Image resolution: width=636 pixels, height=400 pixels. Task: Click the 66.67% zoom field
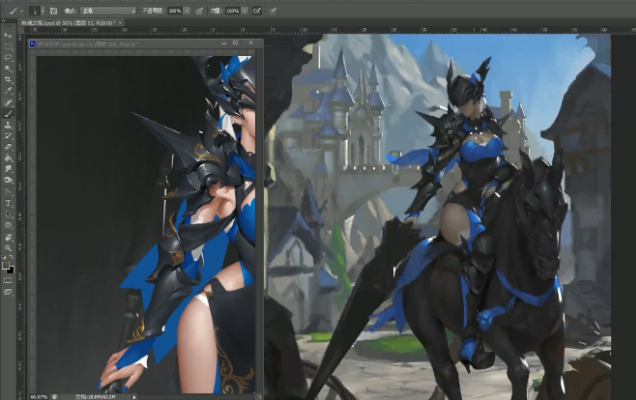pos(39,397)
